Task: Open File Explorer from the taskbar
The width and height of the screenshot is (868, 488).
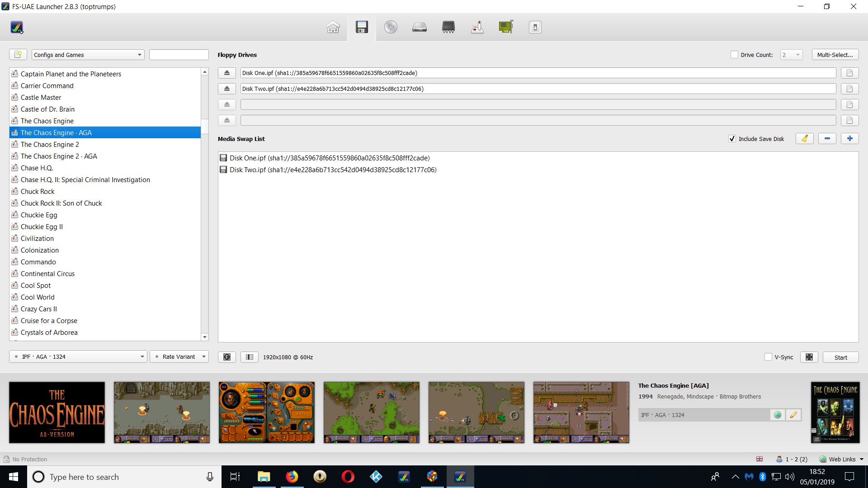Action: click(264, 477)
